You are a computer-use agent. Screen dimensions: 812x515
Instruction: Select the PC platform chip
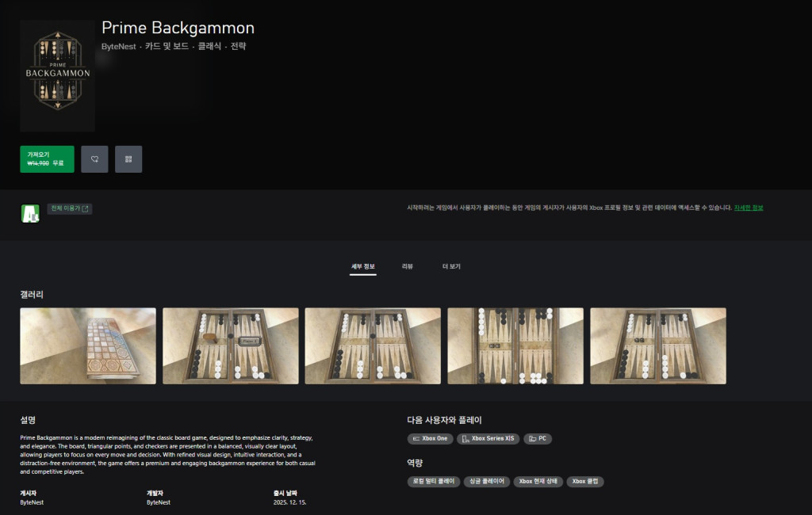(x=538, y=438)
